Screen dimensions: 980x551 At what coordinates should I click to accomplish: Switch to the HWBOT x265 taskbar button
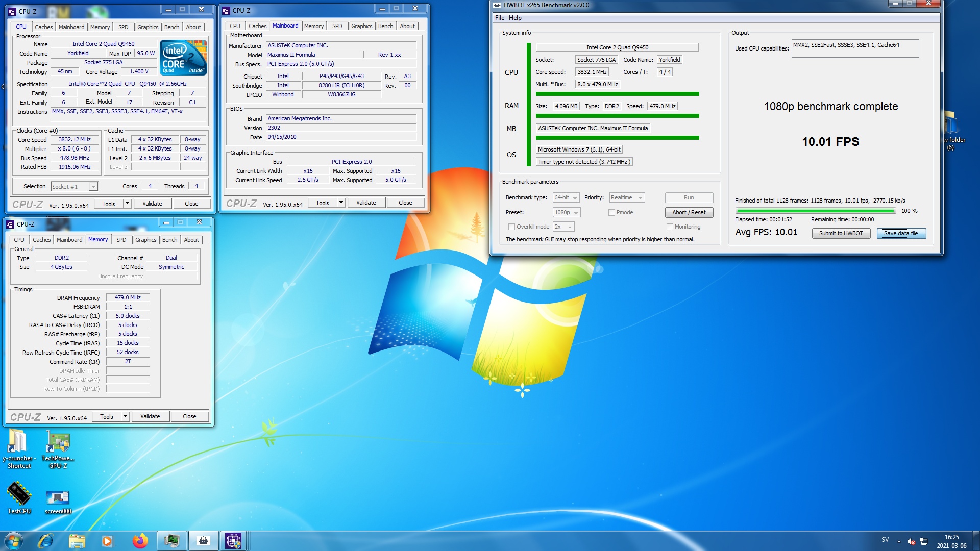click(x=203, y=541)
